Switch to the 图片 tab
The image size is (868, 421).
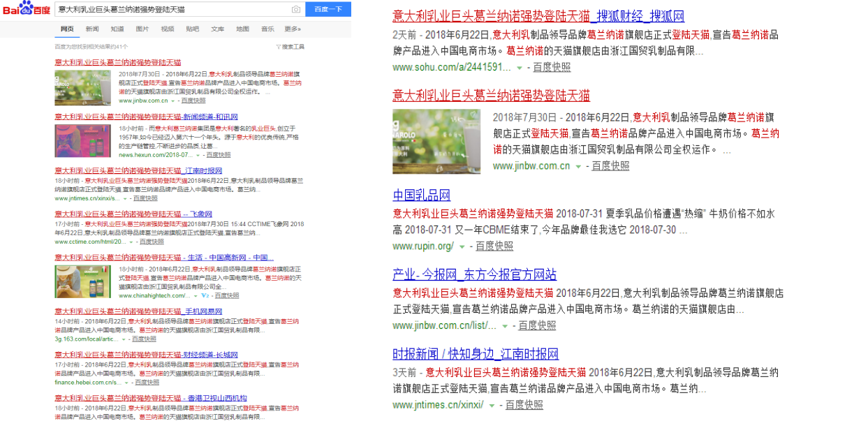[x=142, y=29]
